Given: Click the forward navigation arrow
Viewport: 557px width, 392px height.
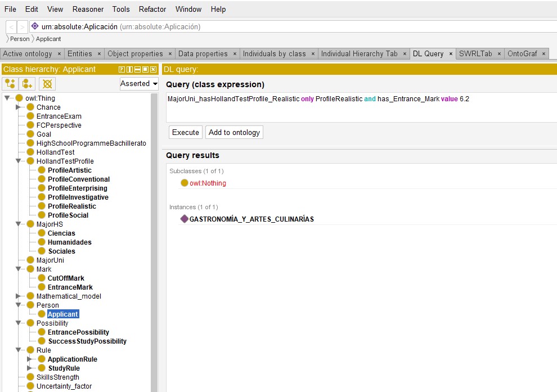Looking at the screenshot, I should (23, 26).
